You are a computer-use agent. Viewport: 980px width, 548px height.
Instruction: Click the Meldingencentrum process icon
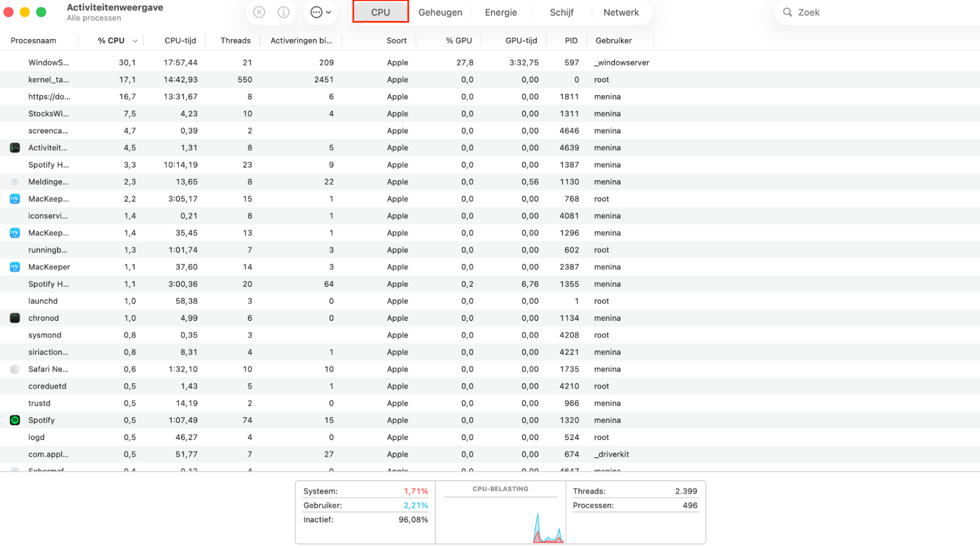point(14,182)
